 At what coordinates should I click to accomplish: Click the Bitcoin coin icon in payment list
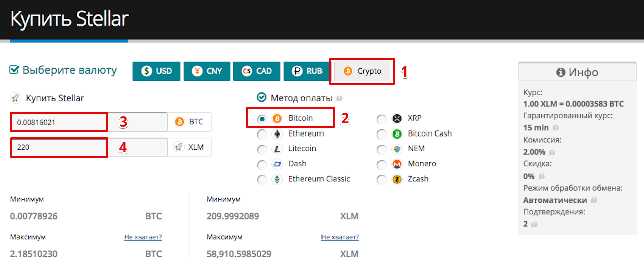tap(277, 119)
